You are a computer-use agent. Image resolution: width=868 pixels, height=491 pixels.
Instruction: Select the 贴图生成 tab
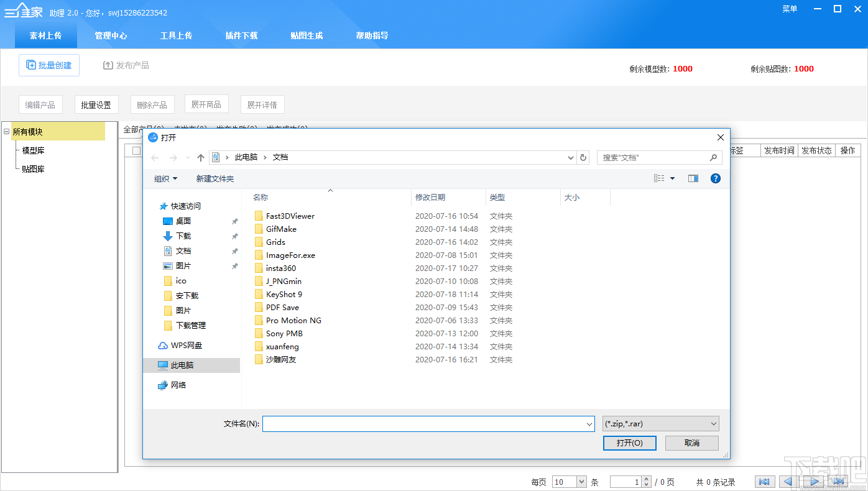[x=307, y=35]
